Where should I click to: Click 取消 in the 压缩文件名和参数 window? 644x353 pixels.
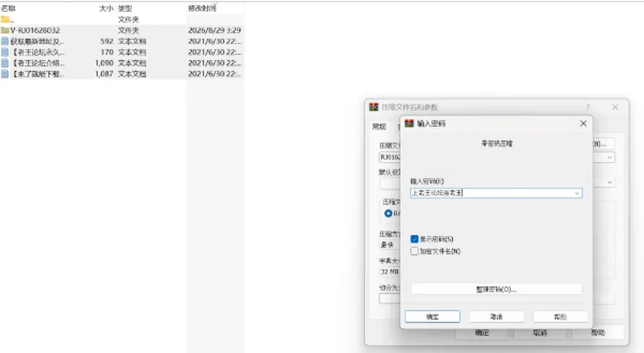point(539,333)
